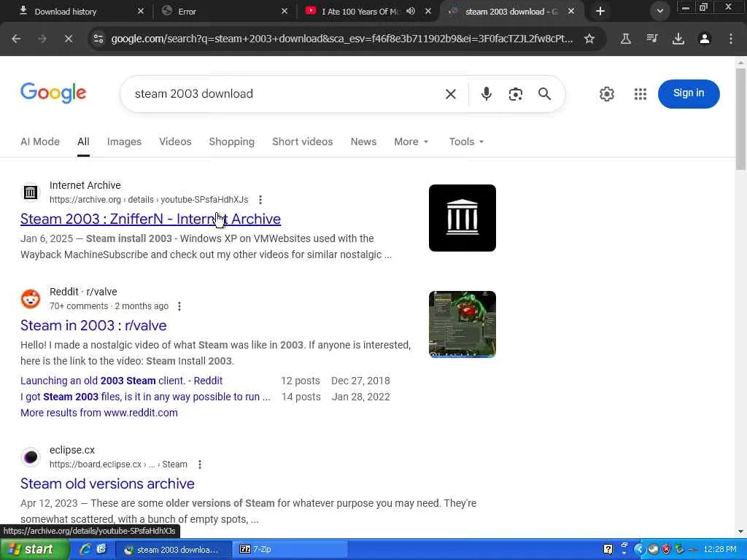
Task: Switch to 7-Zip taskbar window
Action: pyautogui.click(x=290, y=549)
